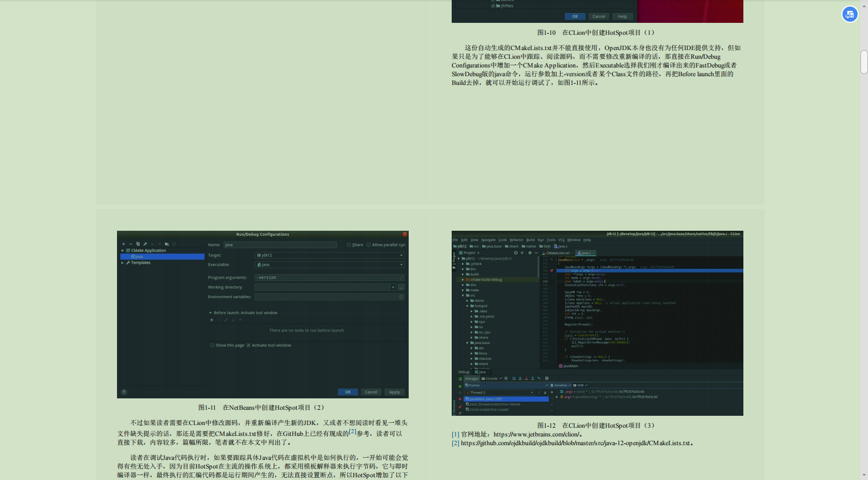Open the Tools menu in CLion
868x480 pixels.
pos(551,239)
